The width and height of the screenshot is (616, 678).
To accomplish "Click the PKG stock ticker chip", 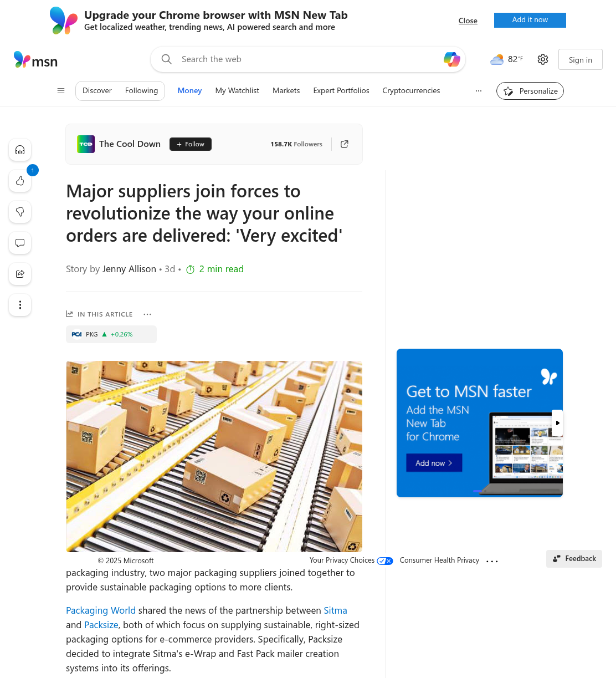I will click(111, 334).
